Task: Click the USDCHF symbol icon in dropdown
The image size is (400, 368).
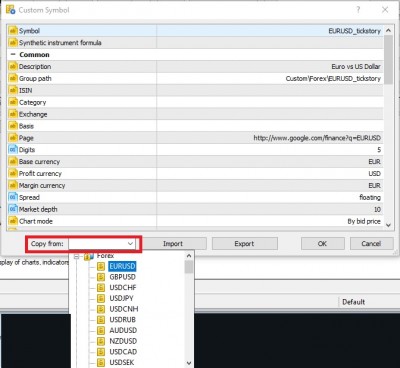Action: tap(101, 288)
